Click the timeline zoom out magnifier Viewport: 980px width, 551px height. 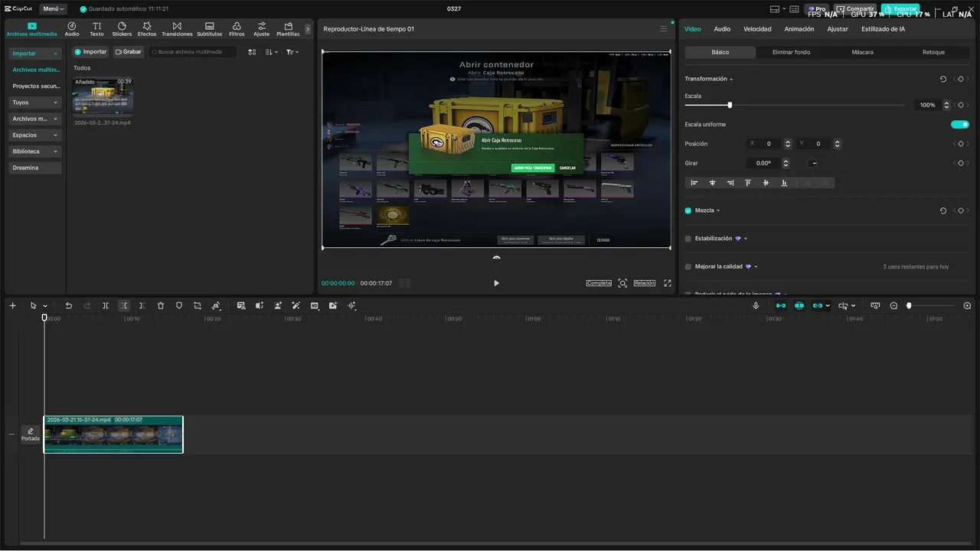[893, 305]
